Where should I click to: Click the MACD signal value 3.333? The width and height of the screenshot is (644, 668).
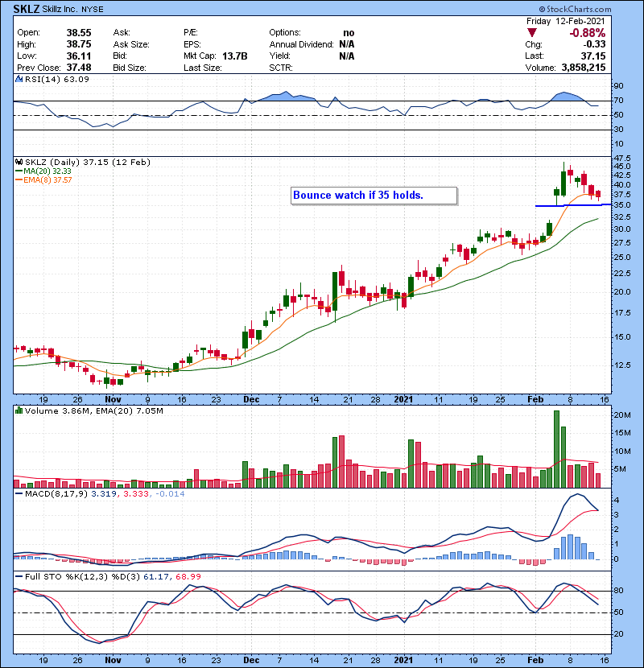pos(136,494)
